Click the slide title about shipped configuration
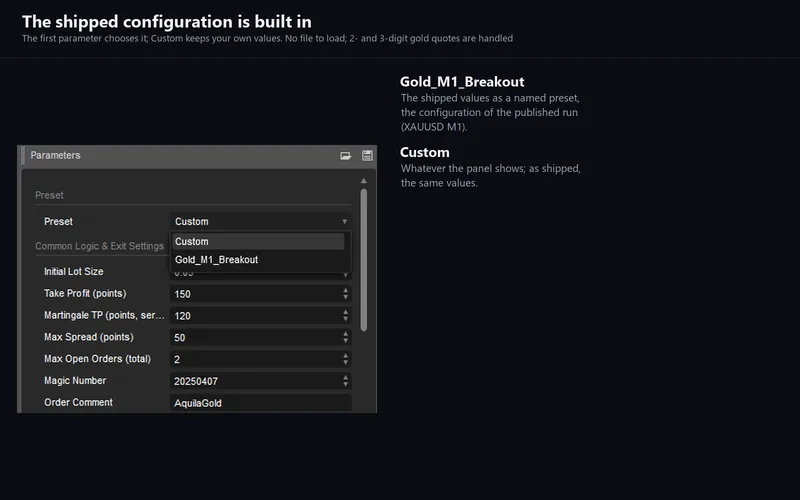The image size is (800, 500). [167, 21]
